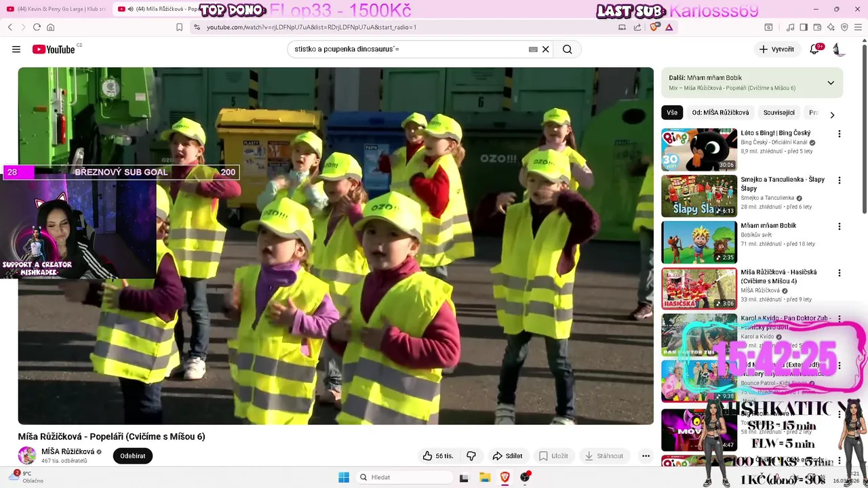868x488 pixels.
Task: Bookmark this page
Action: (179, 27)
